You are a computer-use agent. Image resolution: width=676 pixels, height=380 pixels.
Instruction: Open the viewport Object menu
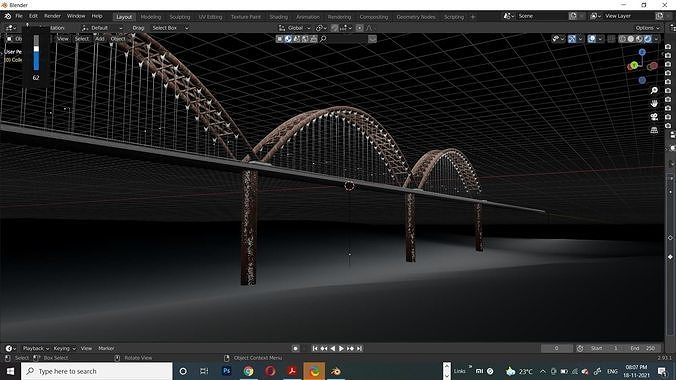click(x=118, y=39)
